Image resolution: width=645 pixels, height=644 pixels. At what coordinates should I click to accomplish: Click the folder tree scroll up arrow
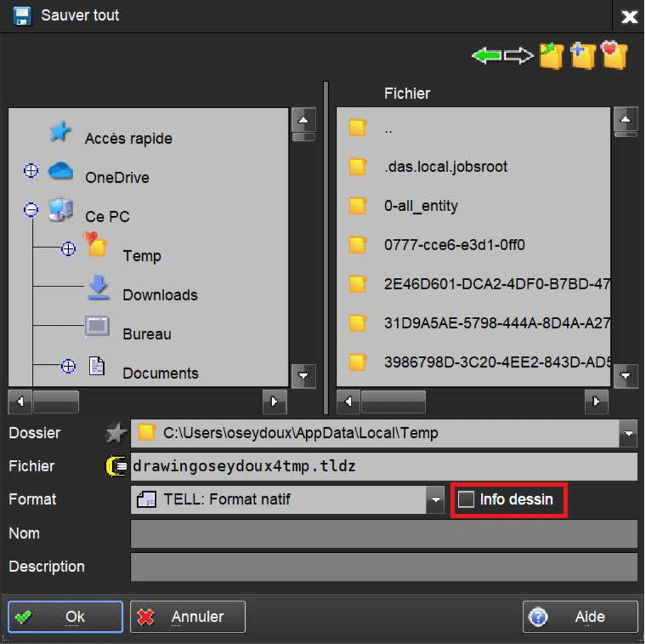pos(303,119)
